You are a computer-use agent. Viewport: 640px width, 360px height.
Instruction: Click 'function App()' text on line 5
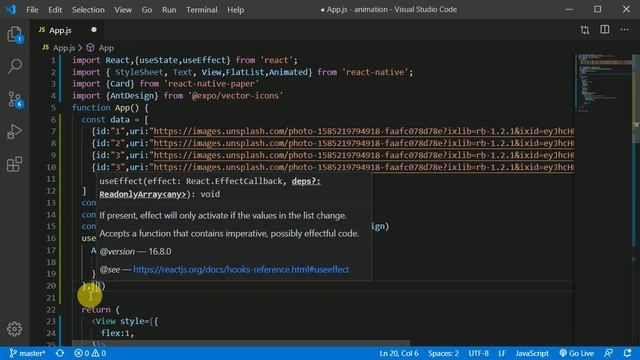point(105,108)
